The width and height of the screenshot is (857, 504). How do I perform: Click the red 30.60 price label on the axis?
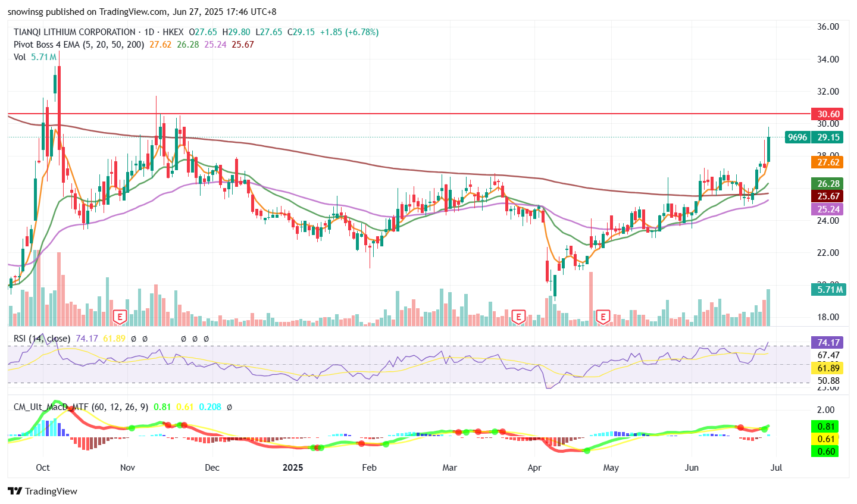click(827, 114)
